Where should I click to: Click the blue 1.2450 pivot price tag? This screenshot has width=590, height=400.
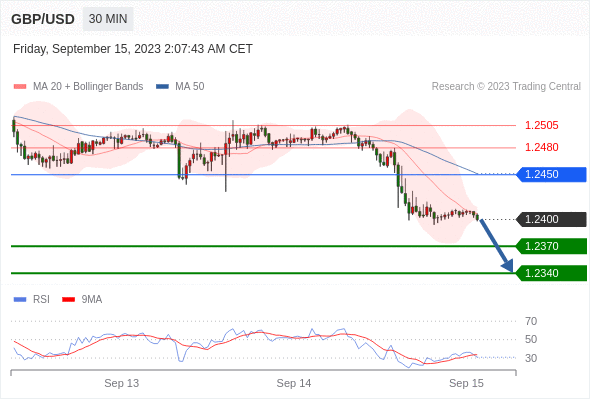click(x=552, y=175)
